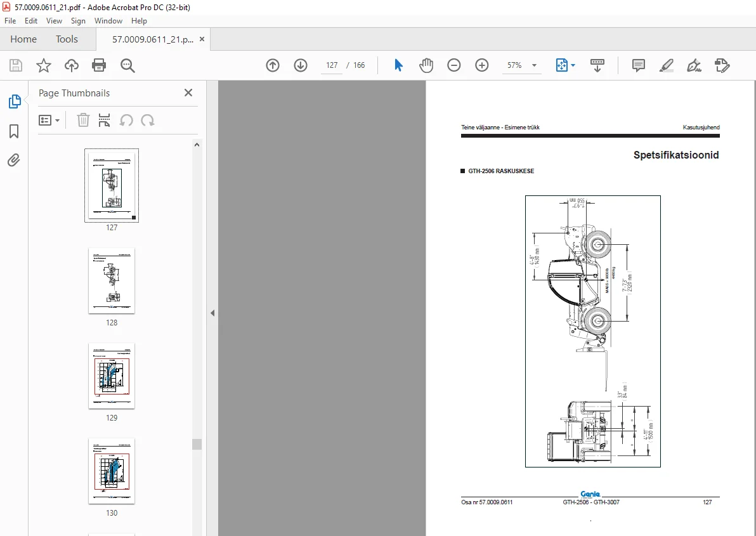Print the document using the printer icon
Image resolution: width=756 pixels, height=536 pixels.
(99, 65)
